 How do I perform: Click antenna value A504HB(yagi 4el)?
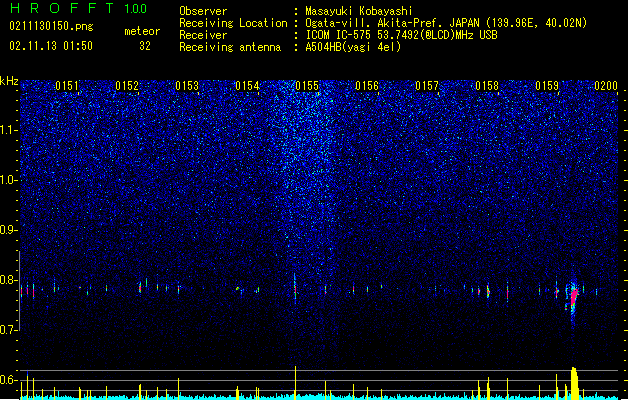[353, 47]
